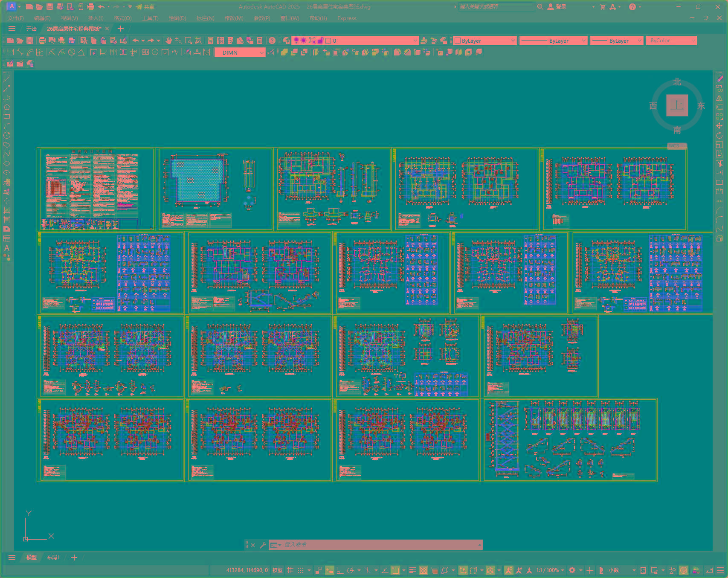
Task: Open the Autodesk App Store cart icon
Action: tap(602, 6)
